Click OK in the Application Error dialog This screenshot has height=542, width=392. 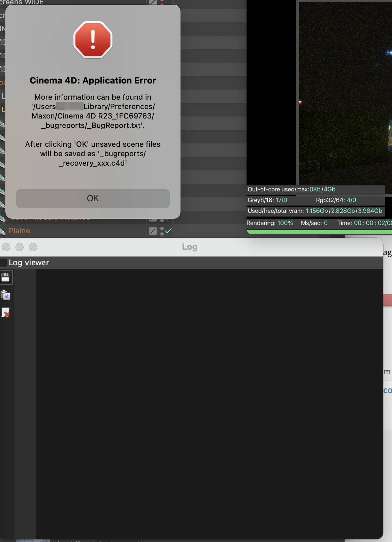tap(93, 198)
